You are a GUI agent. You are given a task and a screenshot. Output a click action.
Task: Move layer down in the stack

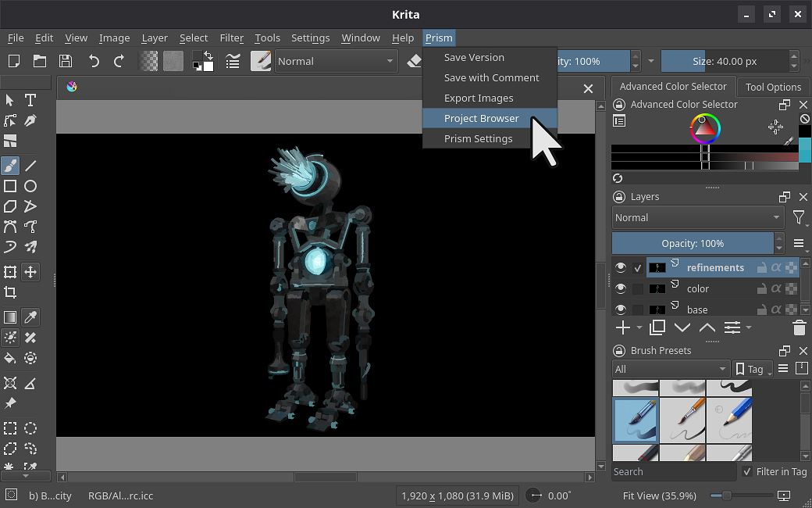click(682, 327)
